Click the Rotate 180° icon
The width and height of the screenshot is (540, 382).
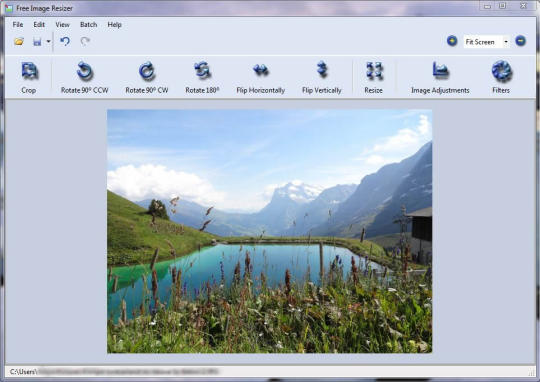coord(202,70)
